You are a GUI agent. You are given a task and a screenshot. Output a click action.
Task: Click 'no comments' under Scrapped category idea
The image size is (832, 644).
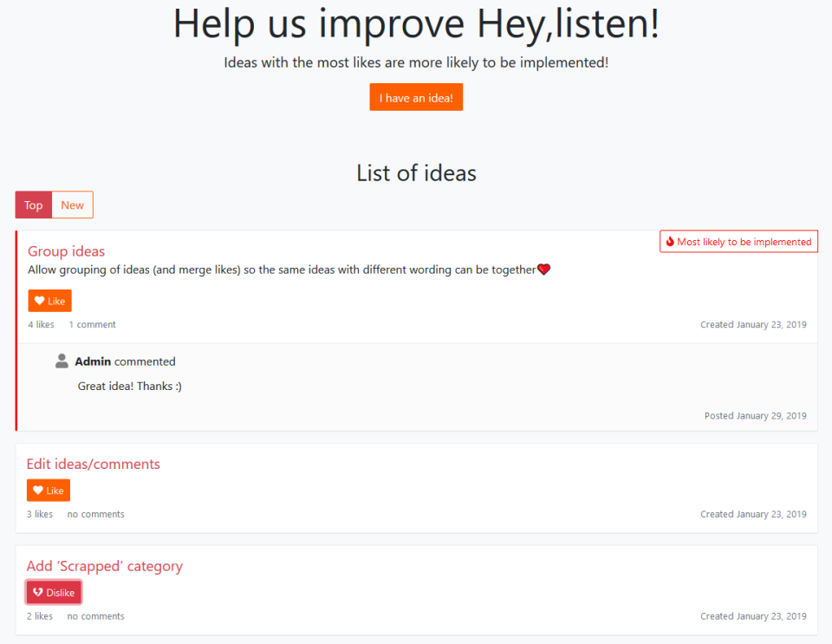tap(95, 616)
